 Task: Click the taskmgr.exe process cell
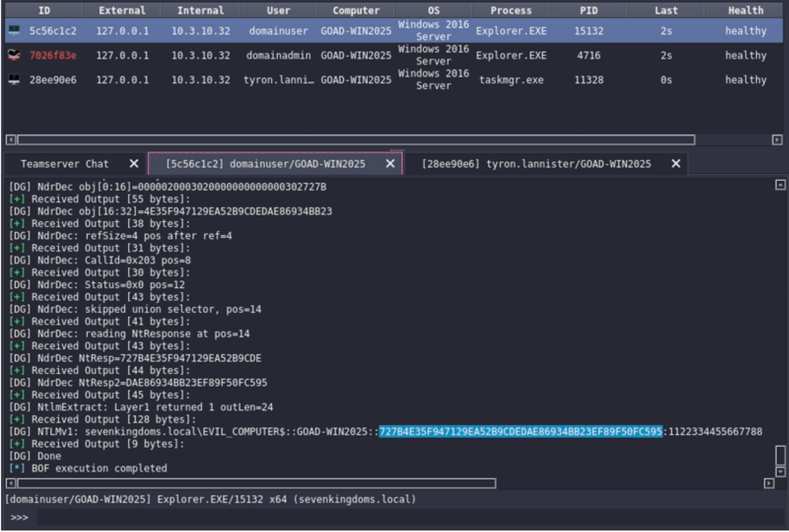511,79
